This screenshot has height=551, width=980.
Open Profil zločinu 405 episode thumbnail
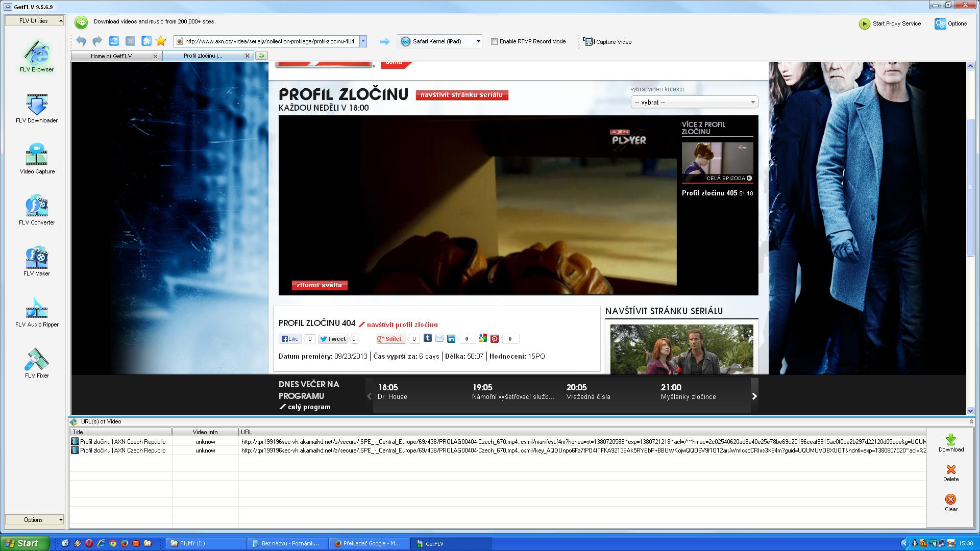coord(717,162)
